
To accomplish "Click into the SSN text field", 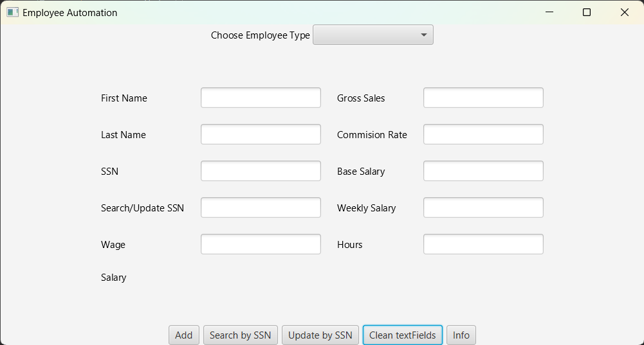I will [x=261, y=171].
